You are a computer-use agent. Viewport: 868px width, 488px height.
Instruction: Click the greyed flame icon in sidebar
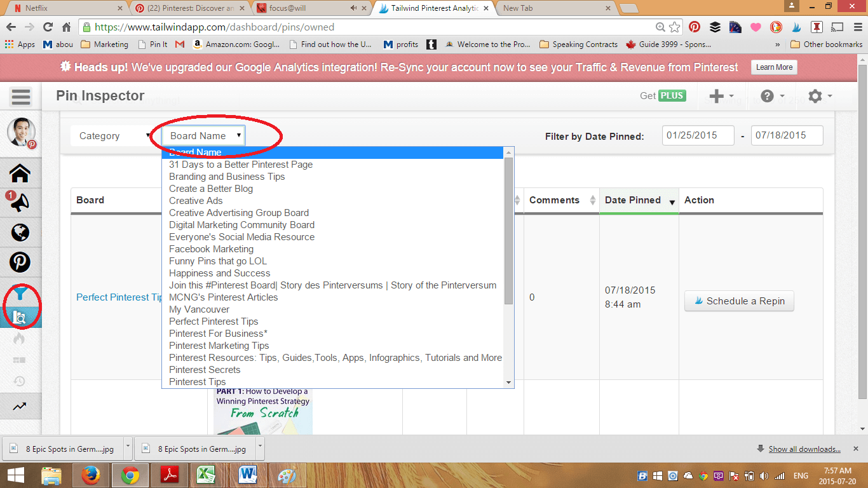(20, 339)
